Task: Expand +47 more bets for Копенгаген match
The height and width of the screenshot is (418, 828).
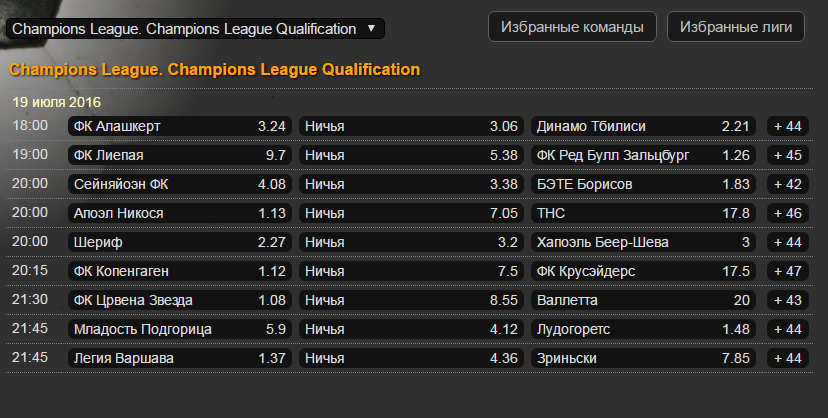Action: pos(787,271)
